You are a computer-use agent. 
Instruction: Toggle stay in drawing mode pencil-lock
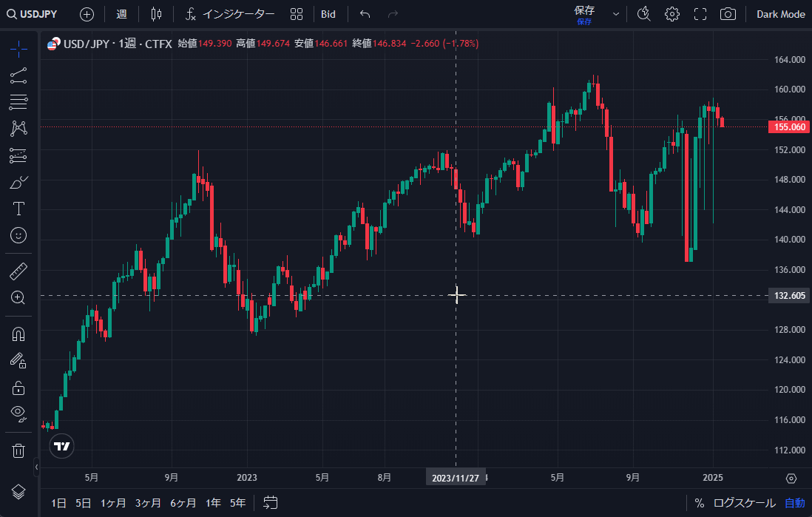click(x=18, y=360)
